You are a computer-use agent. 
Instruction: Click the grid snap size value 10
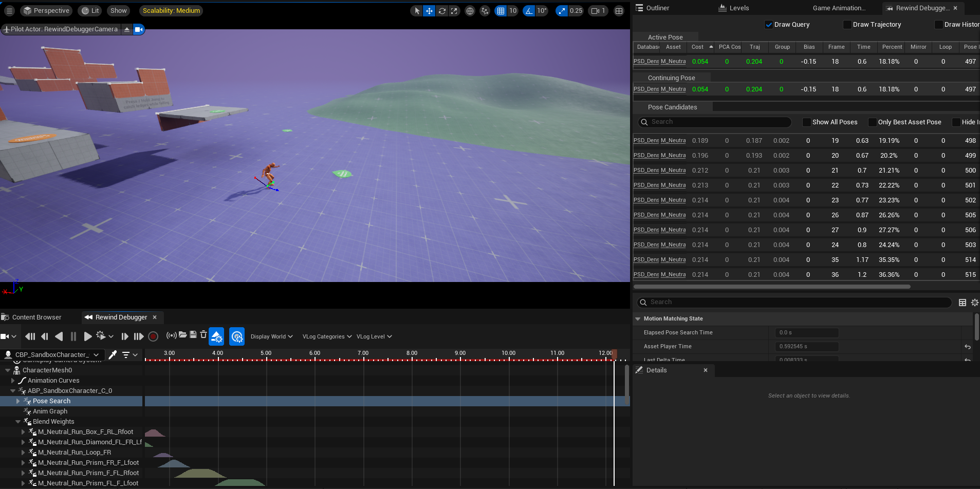[x=513, y=11]
